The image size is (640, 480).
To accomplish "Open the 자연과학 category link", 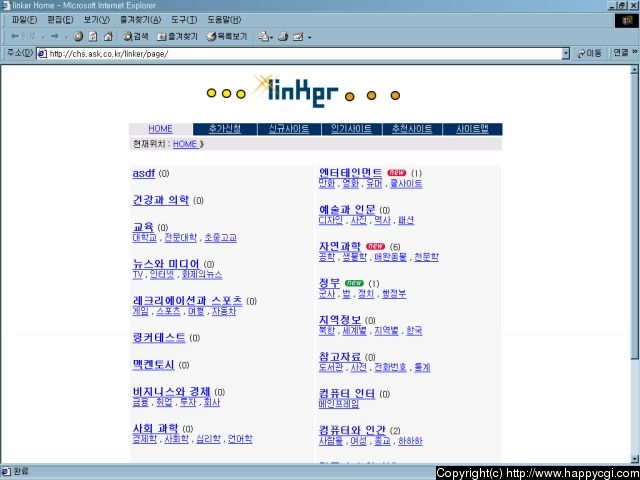I will [340, 246].
